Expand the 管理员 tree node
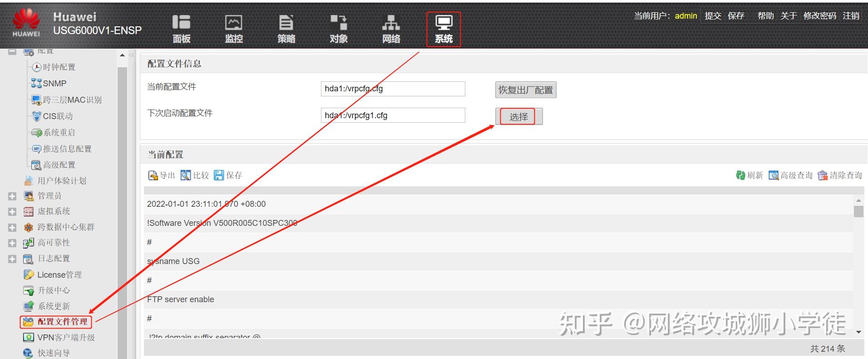868x359 pixels. click(x=12, y=196)
